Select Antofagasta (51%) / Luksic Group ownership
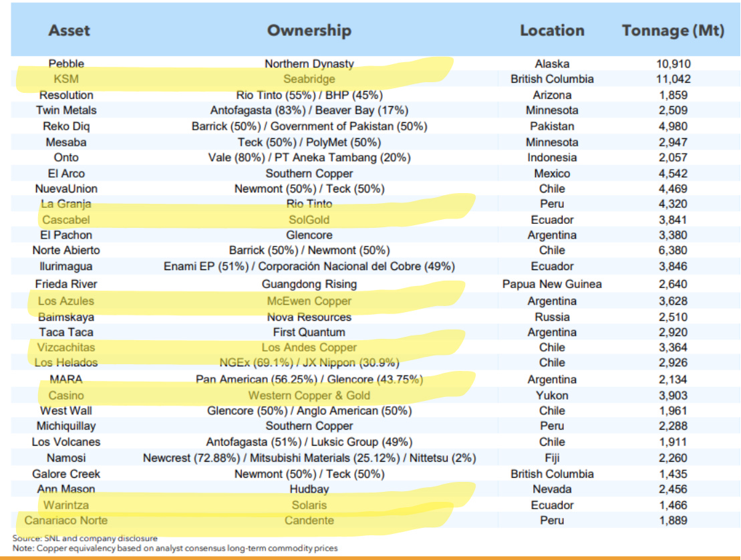The image size is (741, 560). click(x=309, y=442)
